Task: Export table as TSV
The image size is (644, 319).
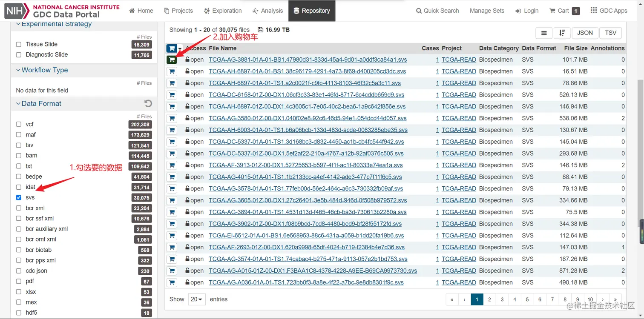Action: (610, 33)
